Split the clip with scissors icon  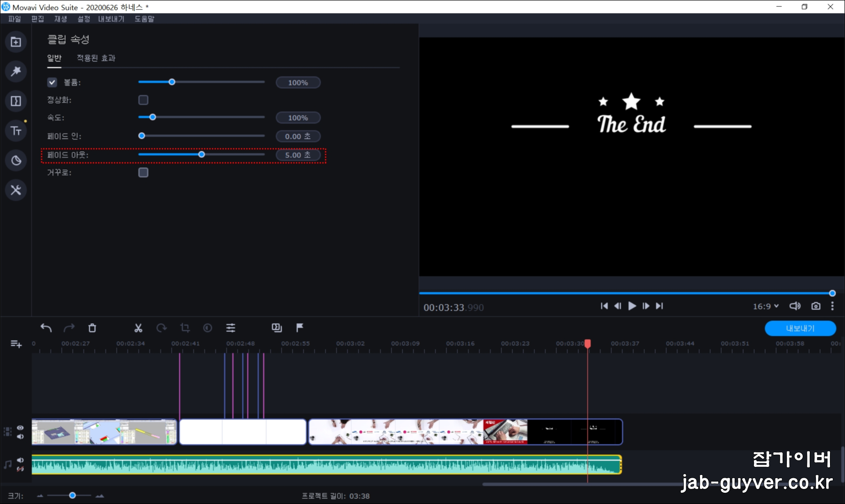(x=138, y=328)
